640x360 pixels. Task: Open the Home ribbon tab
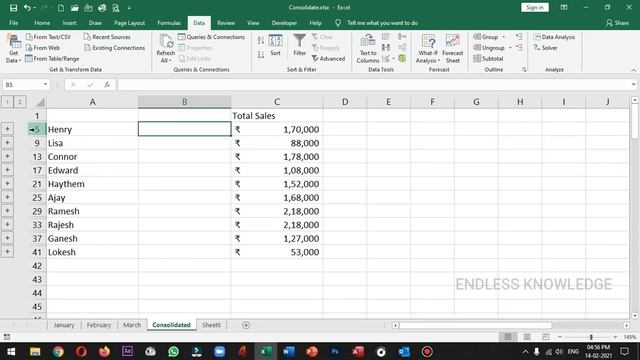click(42, 23)
